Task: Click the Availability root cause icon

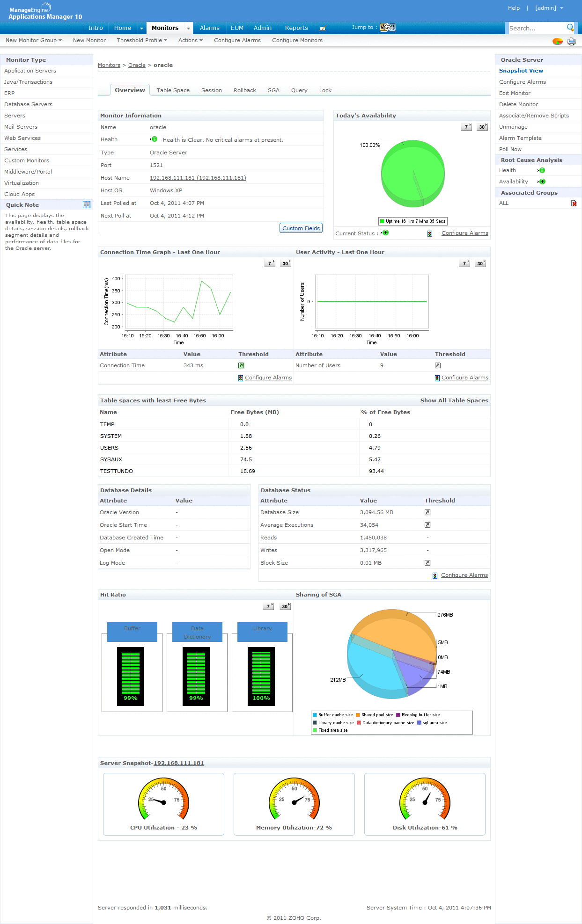Action: 542,182
